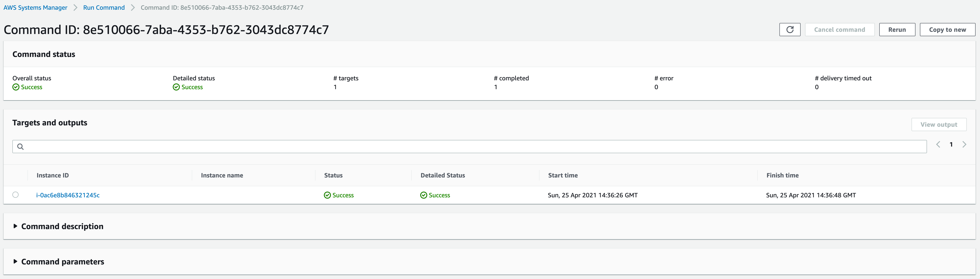
Task: Open the Run Command breadcrumb link
Action: click(x=104, y=7)
